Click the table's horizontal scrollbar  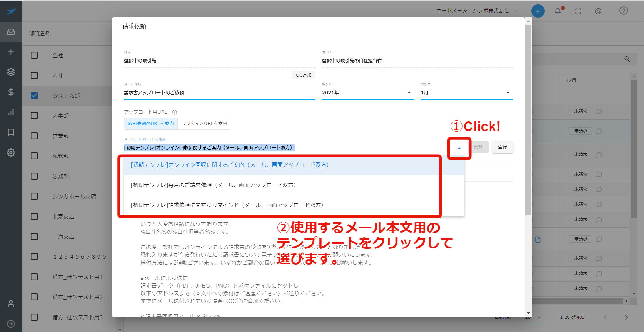[x=578, y=301]
